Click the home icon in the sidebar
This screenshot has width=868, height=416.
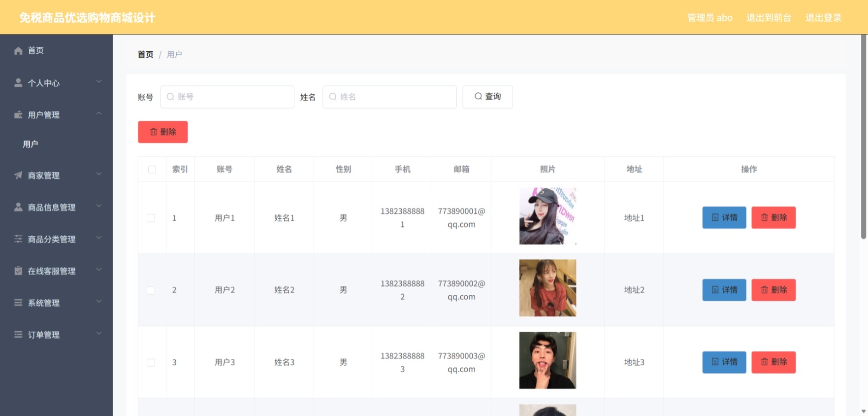[x=18, y=51]
